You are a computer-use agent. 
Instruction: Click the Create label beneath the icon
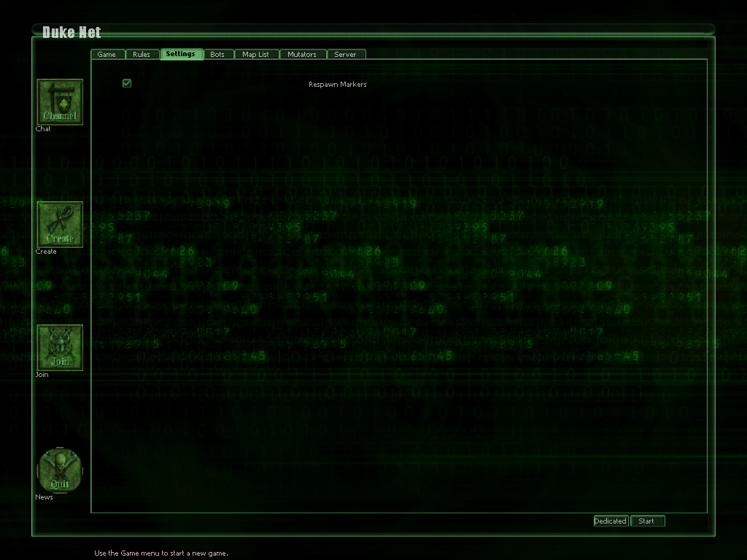[46, 252]
